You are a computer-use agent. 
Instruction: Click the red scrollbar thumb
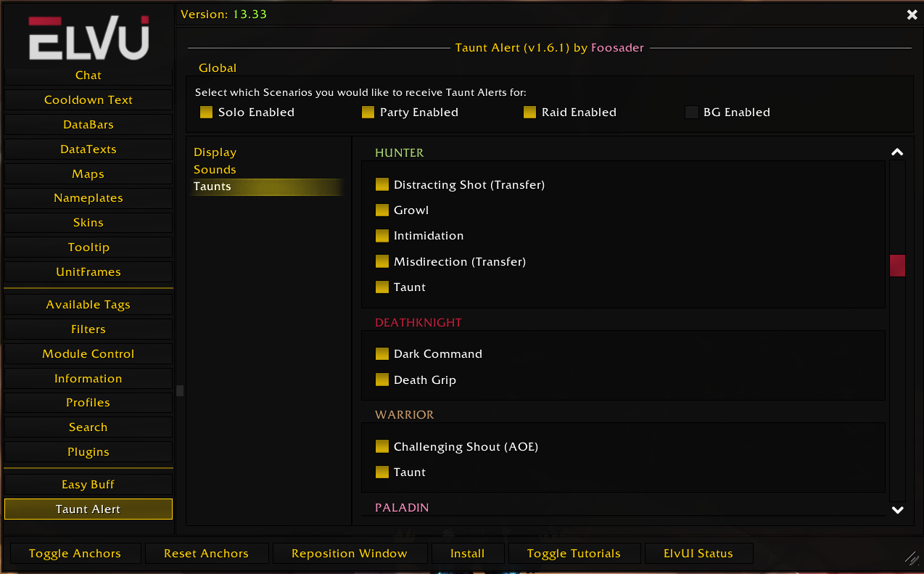tap(897, 266)
